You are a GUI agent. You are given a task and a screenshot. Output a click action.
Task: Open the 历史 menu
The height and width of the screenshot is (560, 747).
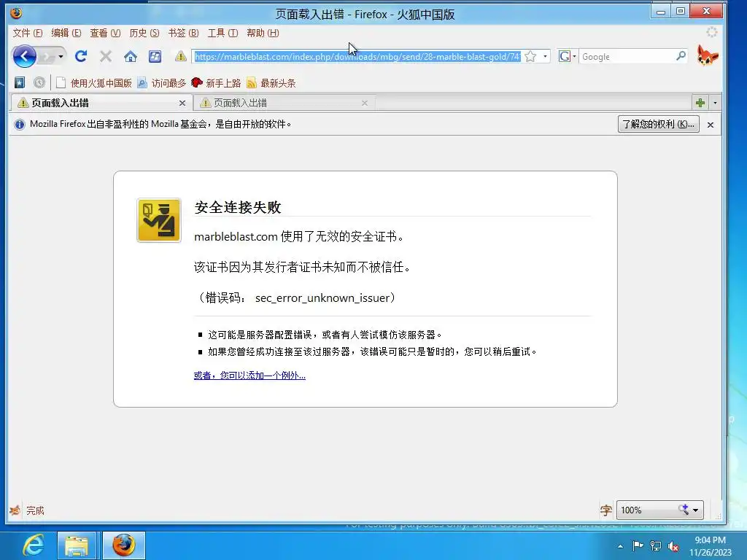click(144, 33)
